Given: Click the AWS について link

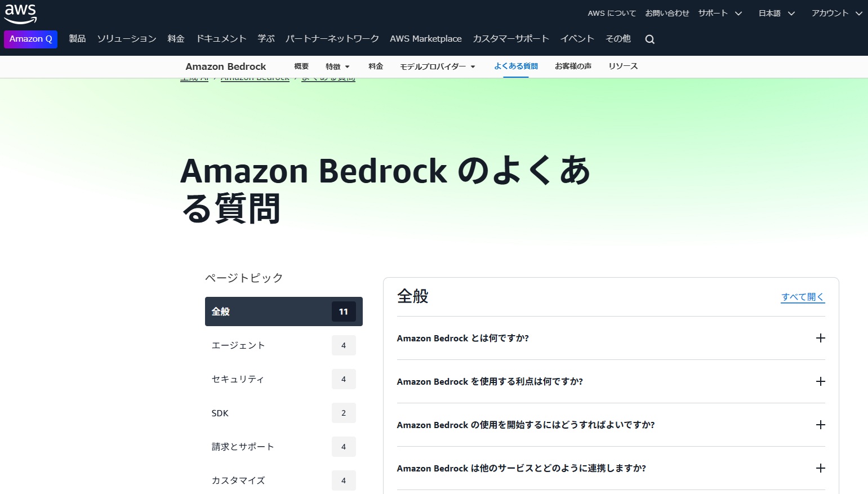Looking at the screenshot, I should [x=612, y=13].
